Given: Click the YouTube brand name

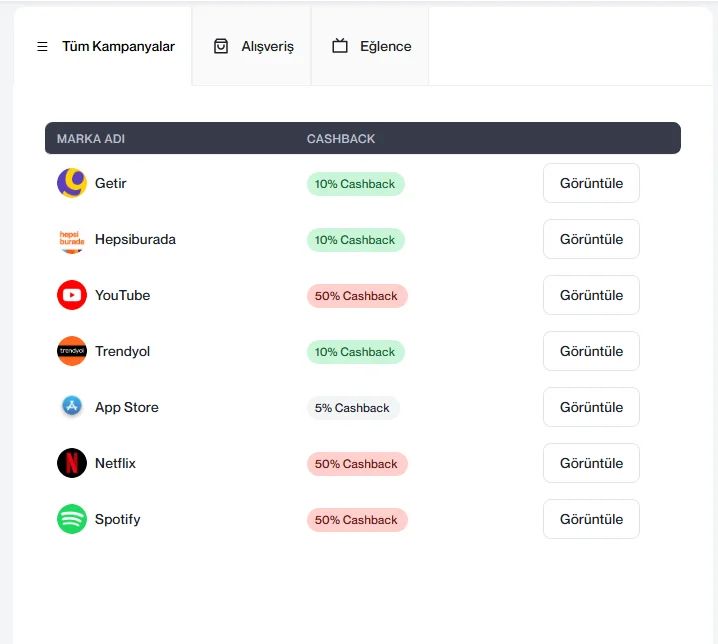Looking at the screenshot, I should tap(122, 295).
